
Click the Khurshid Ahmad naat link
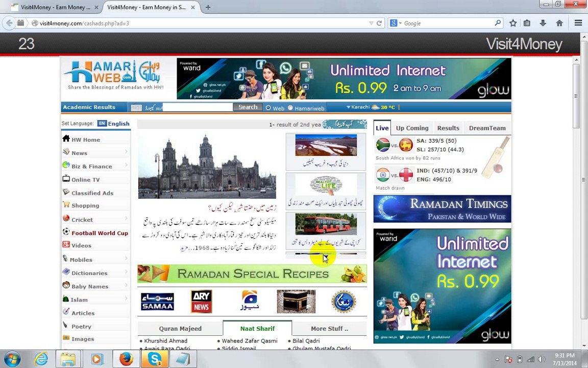coord(166,341)
